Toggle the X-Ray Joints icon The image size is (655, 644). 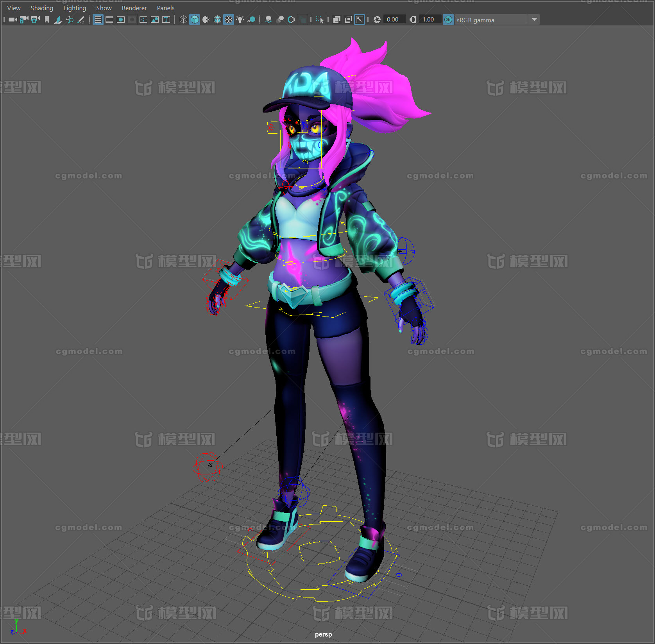[360, 20]
